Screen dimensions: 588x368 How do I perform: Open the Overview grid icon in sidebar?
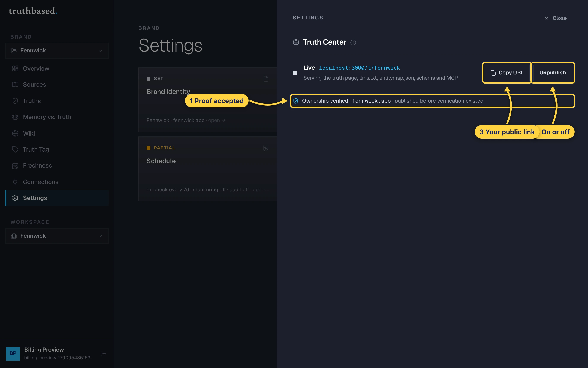point(15,69)
